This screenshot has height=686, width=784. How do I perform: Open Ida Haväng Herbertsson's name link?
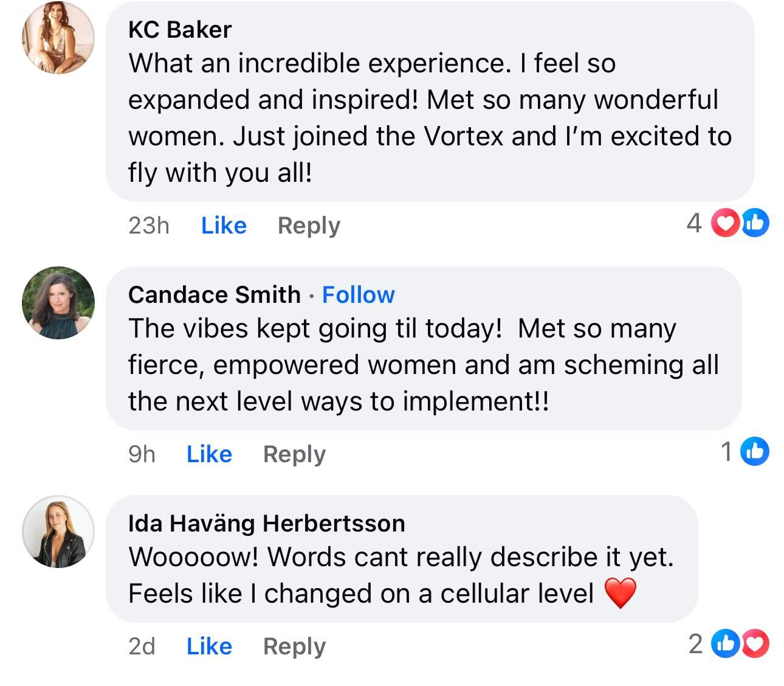click(267, 523)
